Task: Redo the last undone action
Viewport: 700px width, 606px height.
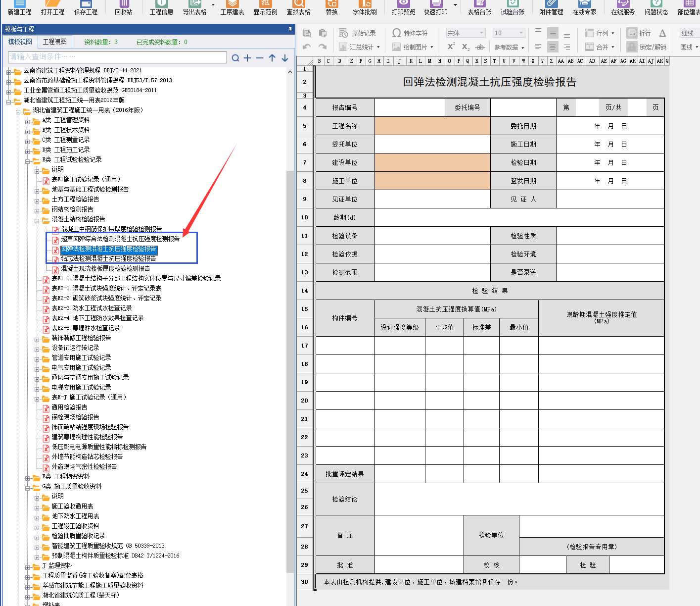Action: (323, 47)
